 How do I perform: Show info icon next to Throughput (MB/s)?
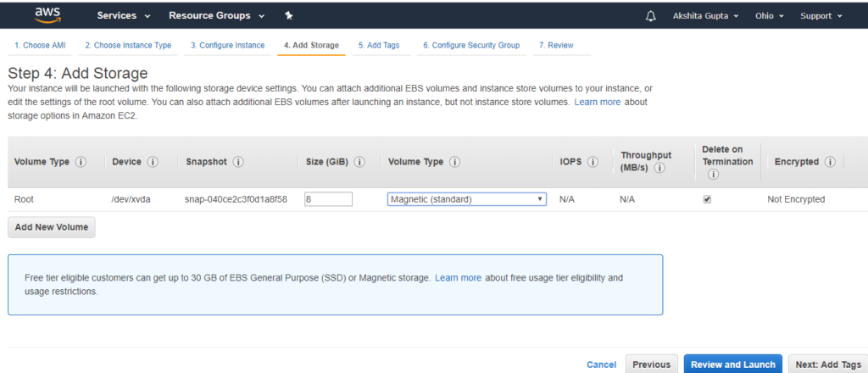659,168
